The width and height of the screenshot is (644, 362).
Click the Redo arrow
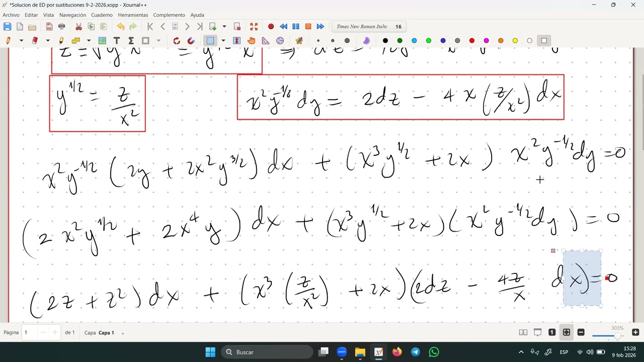[x=133, y=27]
